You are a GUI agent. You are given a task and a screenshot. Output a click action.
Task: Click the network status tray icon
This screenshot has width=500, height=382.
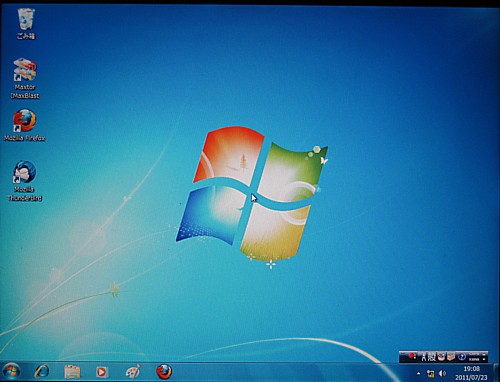tap(431, 374)
